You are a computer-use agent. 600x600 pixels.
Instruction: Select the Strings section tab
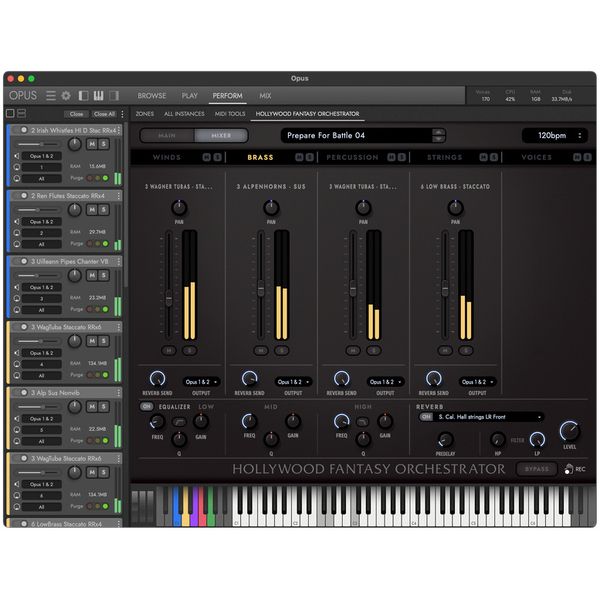(x=445, y=157)
